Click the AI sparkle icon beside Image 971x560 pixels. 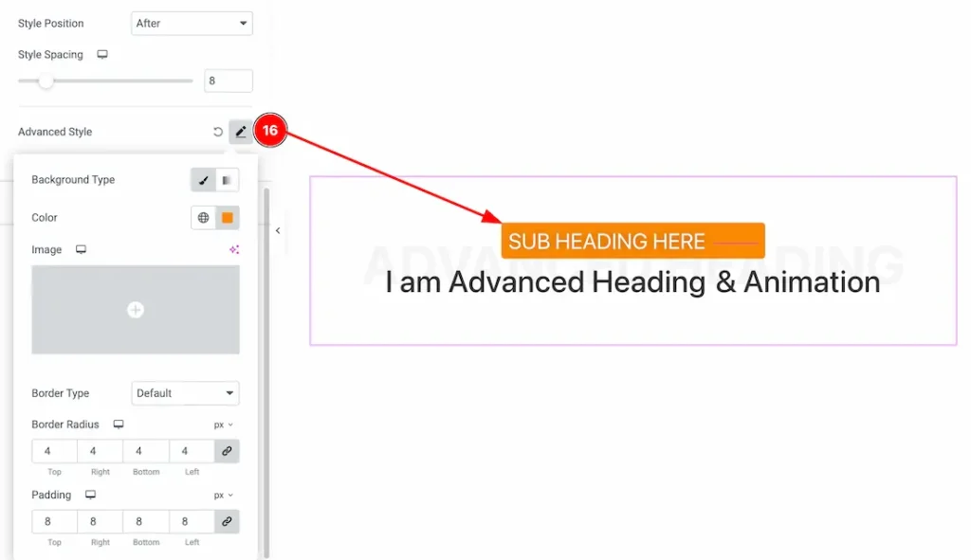click(x=233, y=250)
